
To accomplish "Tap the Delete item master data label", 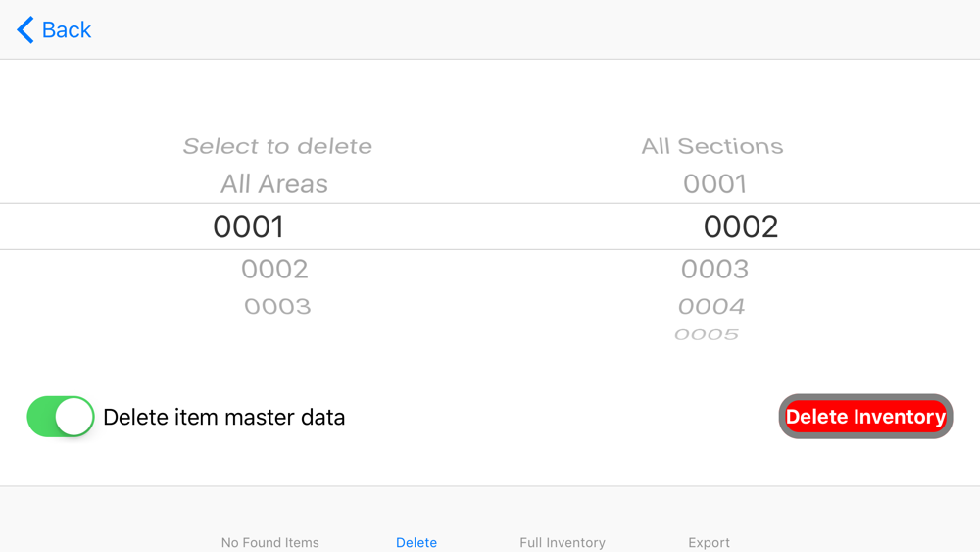I will click(x=224, y=418).
